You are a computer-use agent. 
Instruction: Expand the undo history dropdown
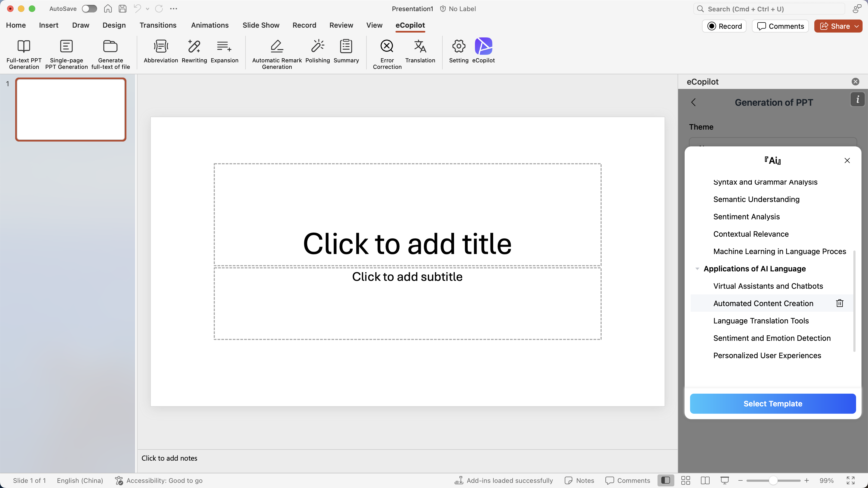click(147, 9)
